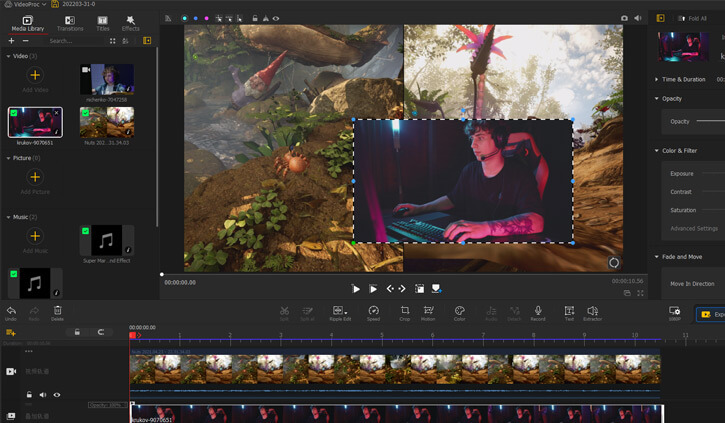The image size is (725, 423).
Task: Open the Color tool in the toolbar
Action: (x=460, y=311)
